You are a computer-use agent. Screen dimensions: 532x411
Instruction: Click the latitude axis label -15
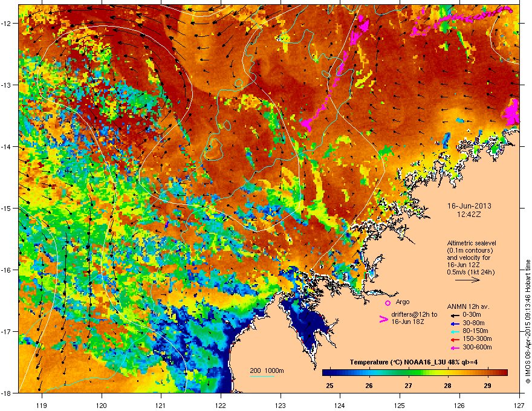coord(6,208)
